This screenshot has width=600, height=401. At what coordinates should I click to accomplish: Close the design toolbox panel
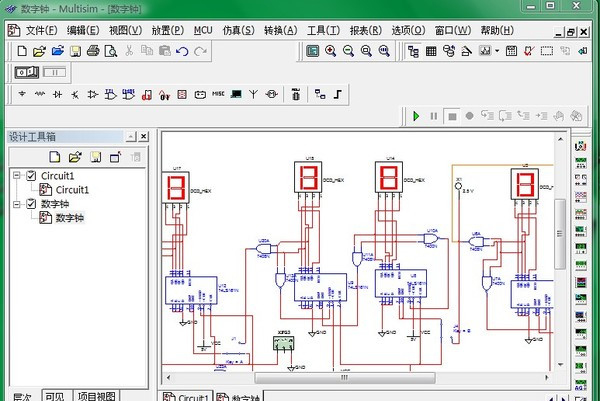click(143, 136)
